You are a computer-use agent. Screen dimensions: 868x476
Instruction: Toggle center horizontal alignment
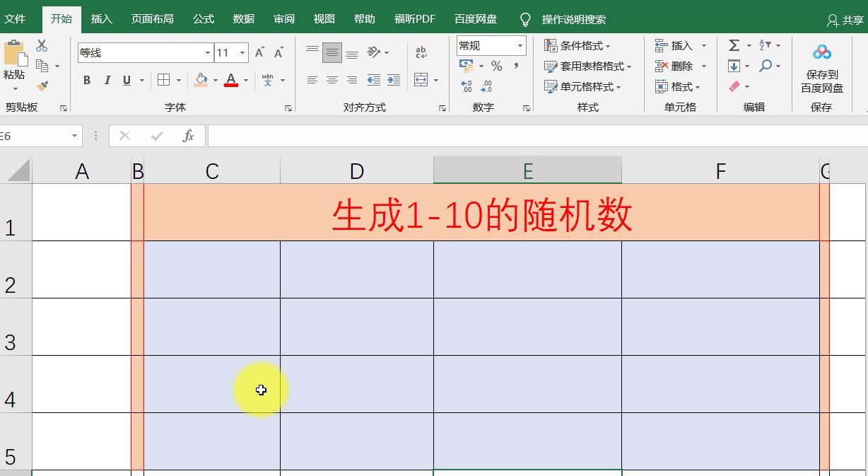332,80
